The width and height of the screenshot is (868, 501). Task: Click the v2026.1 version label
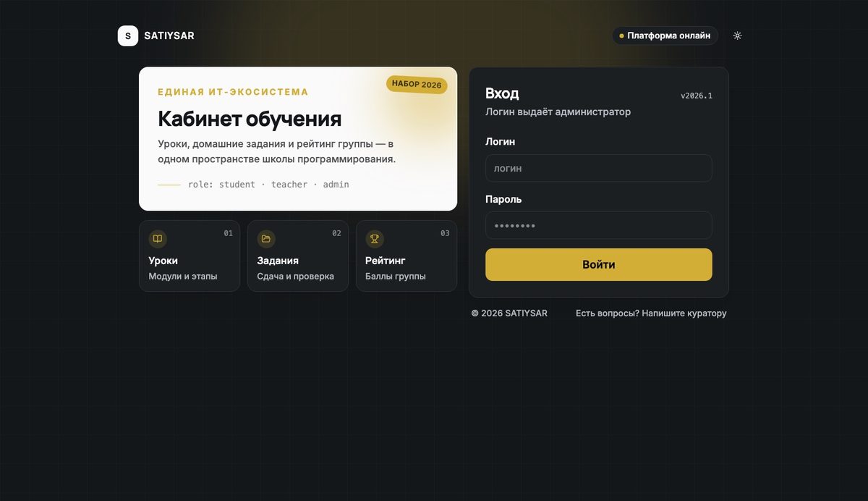coord(697,96)
